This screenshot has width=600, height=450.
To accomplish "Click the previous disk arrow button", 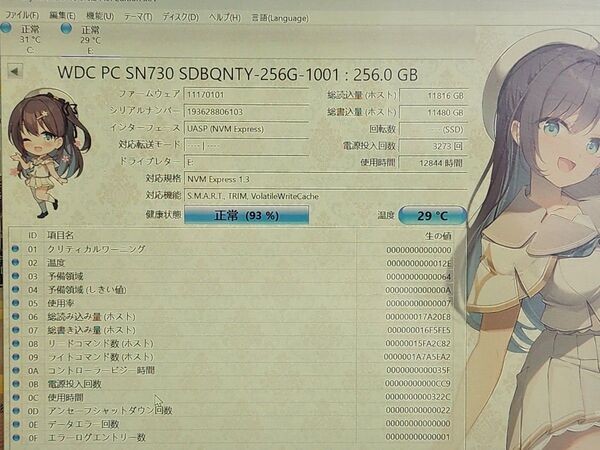I will pos(15,72).
